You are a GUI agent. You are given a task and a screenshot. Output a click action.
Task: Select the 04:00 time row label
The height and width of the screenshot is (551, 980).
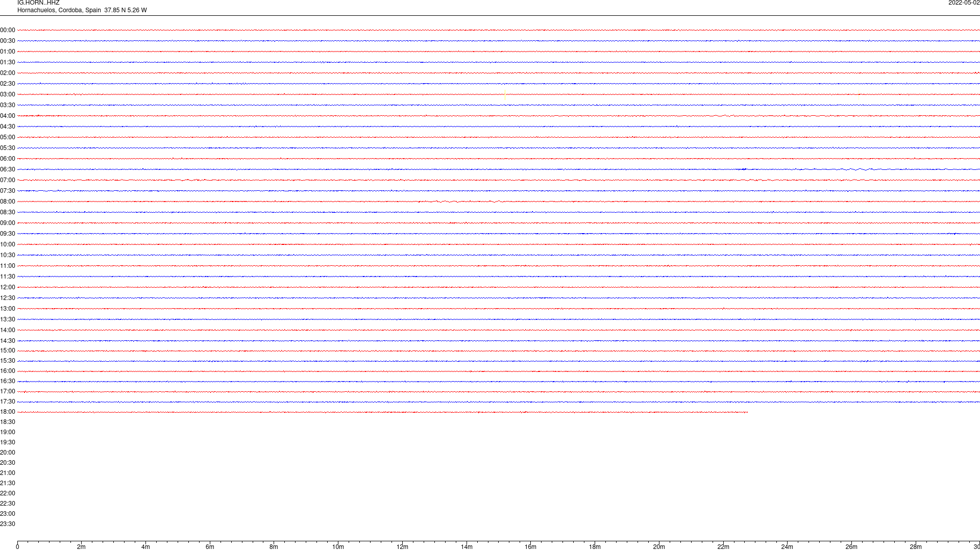(8, 116)
